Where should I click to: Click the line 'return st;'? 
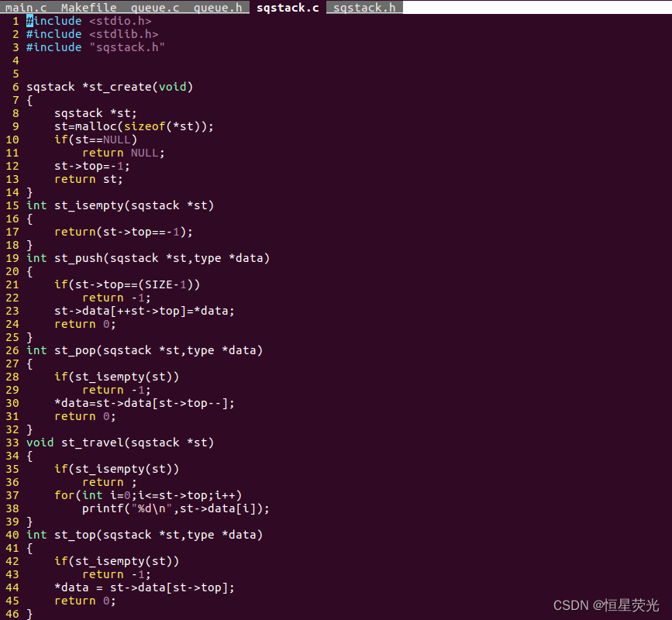[88, 179]
